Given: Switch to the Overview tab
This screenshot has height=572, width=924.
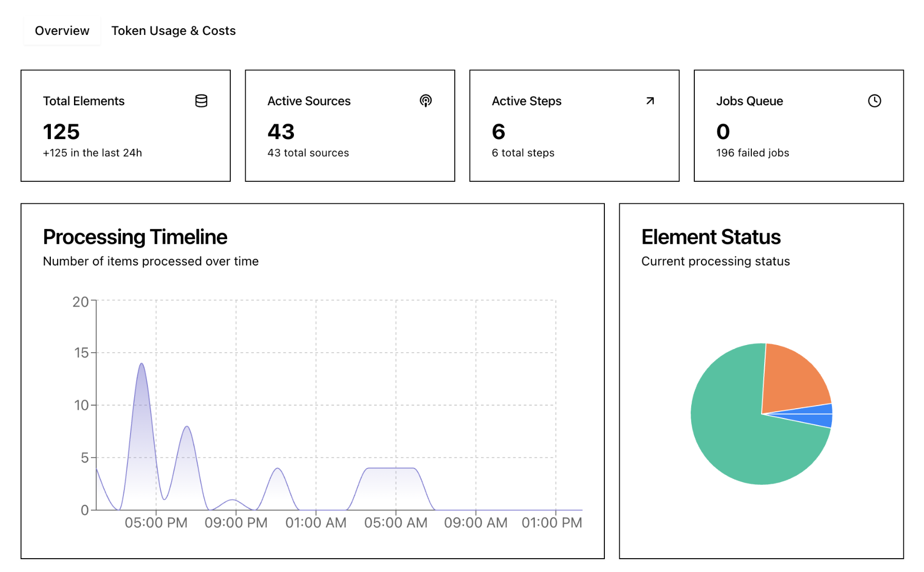Looking at the screenshot, I should coord(62,31).
